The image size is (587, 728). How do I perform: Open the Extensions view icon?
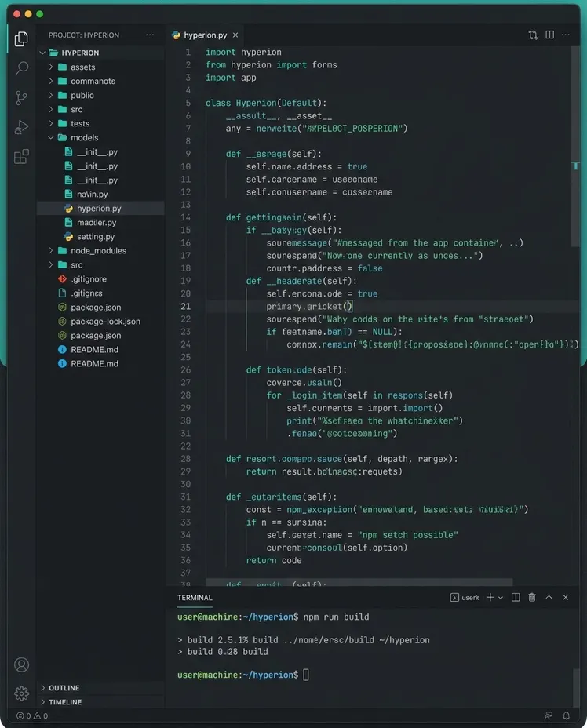point(21,157)
